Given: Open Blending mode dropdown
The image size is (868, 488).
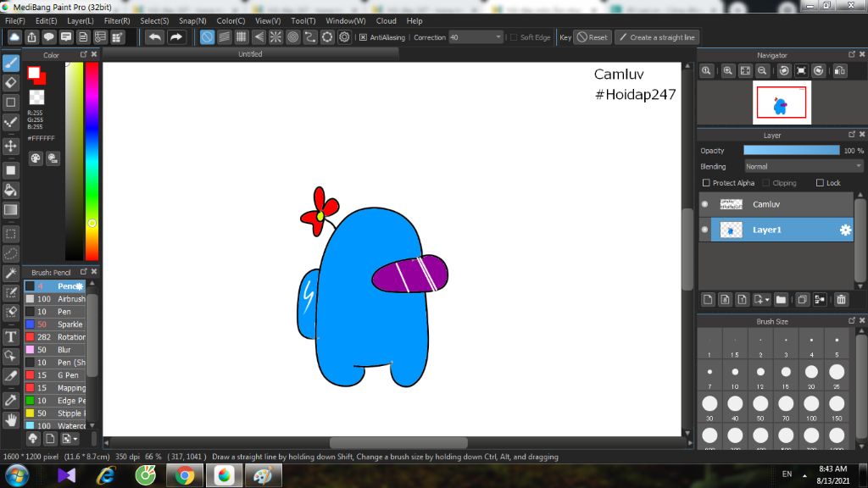Looking at the screenshot, I should [804, 167].
